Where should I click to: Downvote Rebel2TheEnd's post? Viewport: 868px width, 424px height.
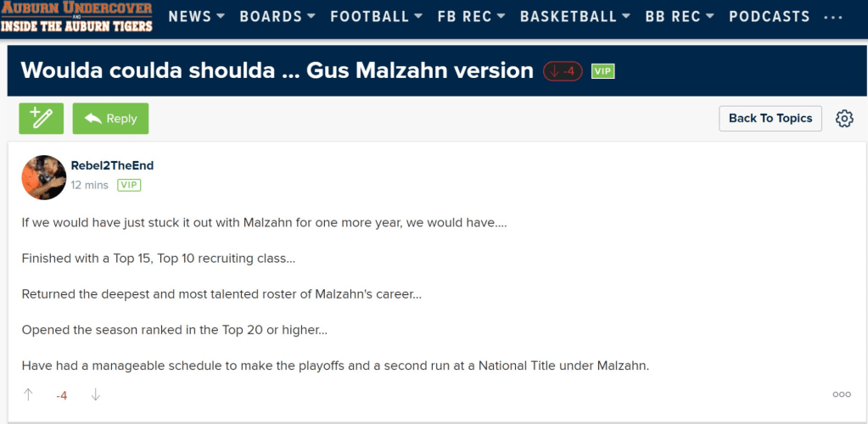click(x=96, y=394)
